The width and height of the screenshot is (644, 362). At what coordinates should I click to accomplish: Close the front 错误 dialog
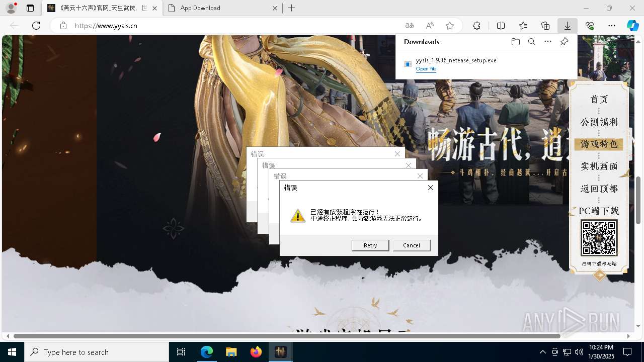[430, 188]
